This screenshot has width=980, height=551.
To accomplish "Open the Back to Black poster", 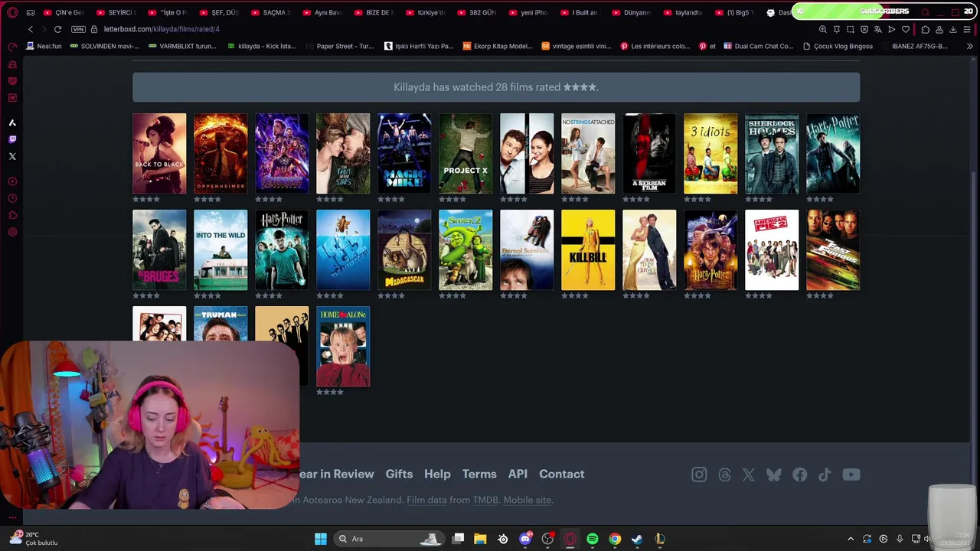I will point(159,154).
